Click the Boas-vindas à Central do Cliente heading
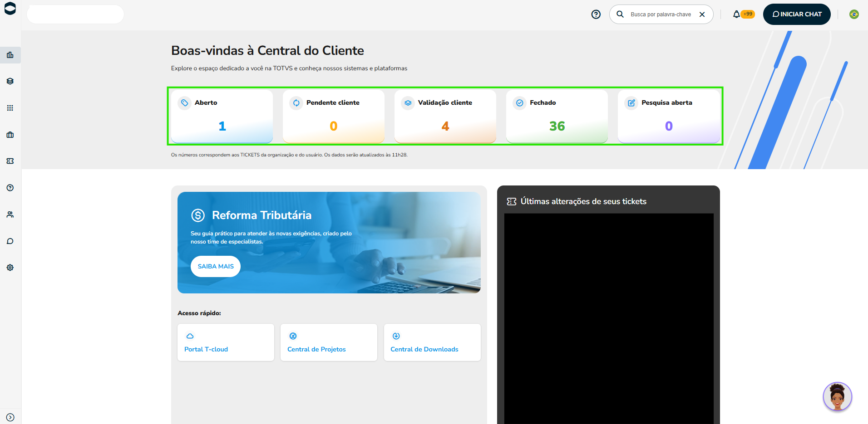 (267, 50)
